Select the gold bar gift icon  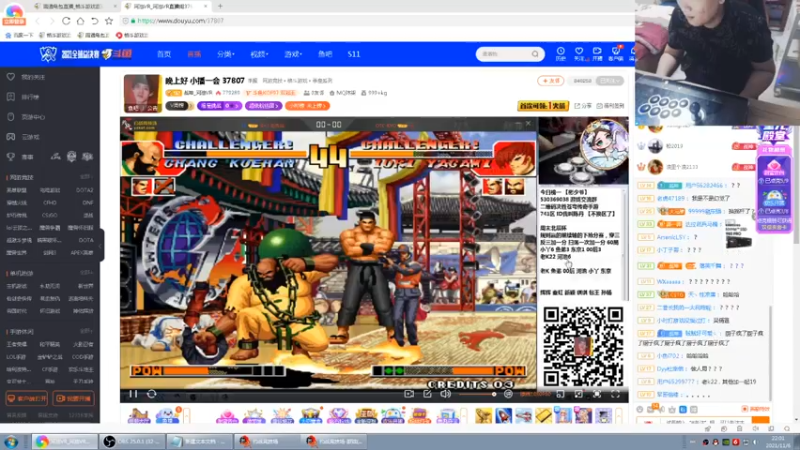543,415
